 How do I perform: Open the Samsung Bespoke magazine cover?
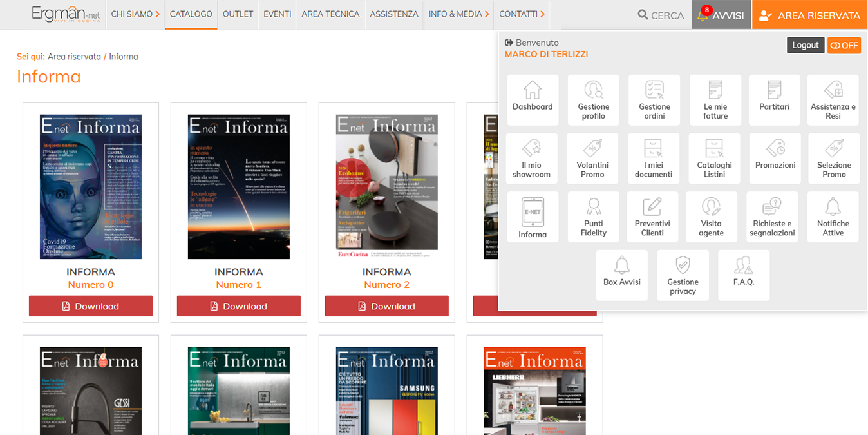(x=387, y=391)
